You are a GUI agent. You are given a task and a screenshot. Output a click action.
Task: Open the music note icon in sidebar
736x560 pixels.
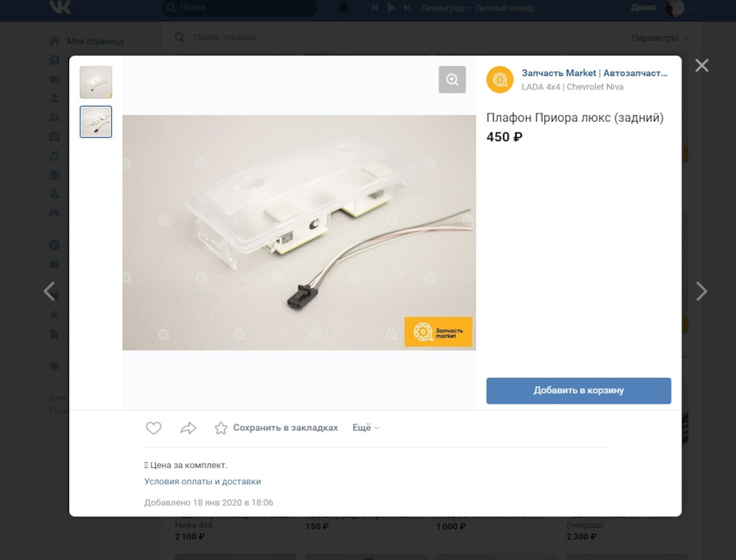pyautogui.click(x=54, y=156)
